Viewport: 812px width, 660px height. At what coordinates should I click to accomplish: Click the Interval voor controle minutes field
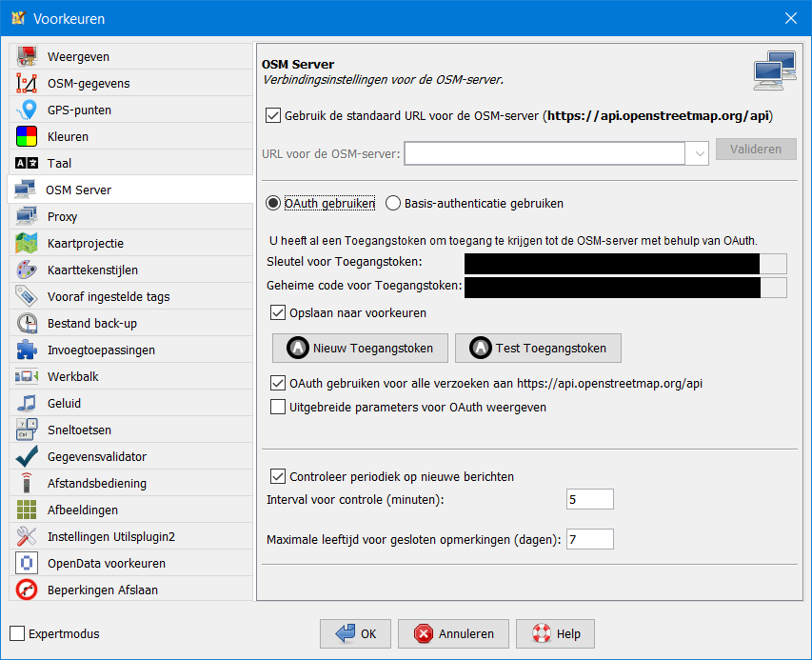point(589,499)
